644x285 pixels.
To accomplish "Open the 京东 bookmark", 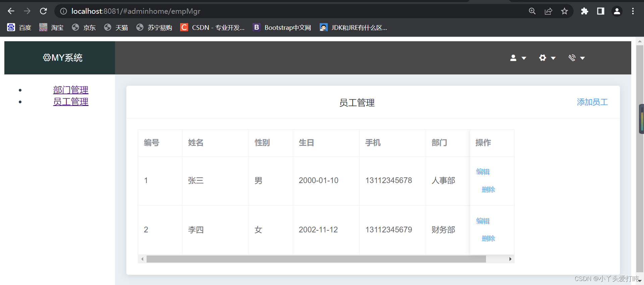I will tap(84, 27).
